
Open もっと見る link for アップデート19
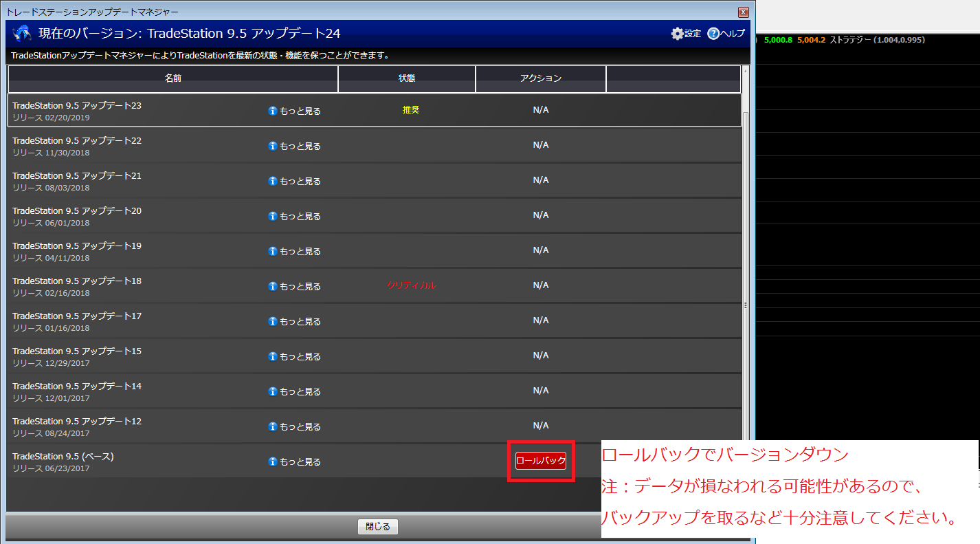click(x=300, y=251)
